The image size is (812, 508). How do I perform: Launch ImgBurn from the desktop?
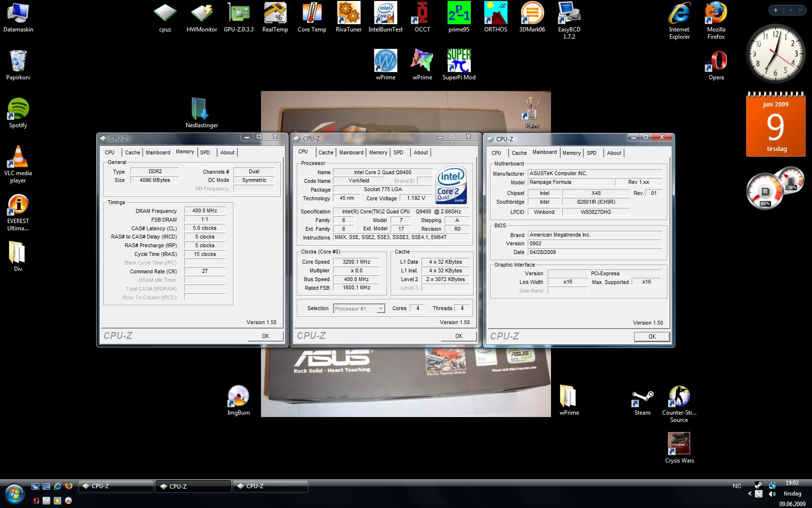tap(239, 401)
